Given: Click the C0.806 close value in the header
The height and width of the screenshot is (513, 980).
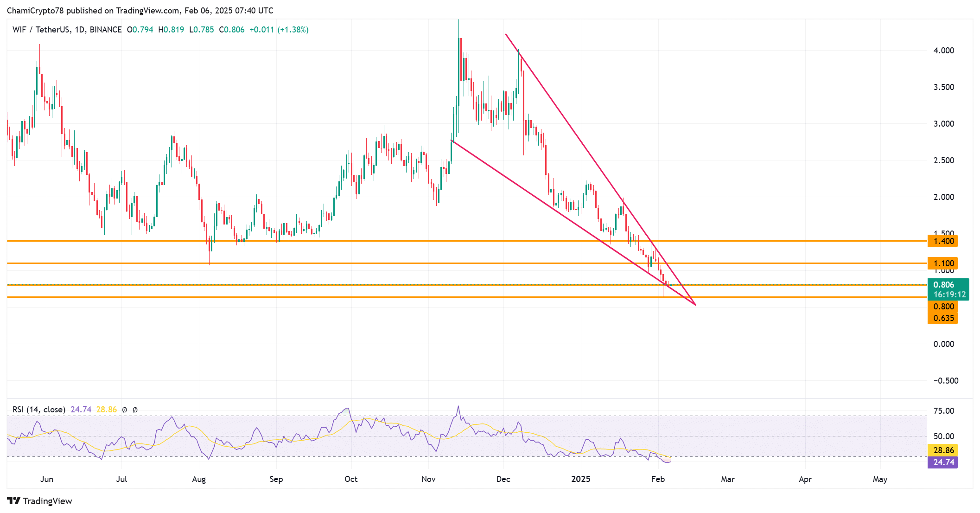Looking at the screenshot, I should coord(232,30).
